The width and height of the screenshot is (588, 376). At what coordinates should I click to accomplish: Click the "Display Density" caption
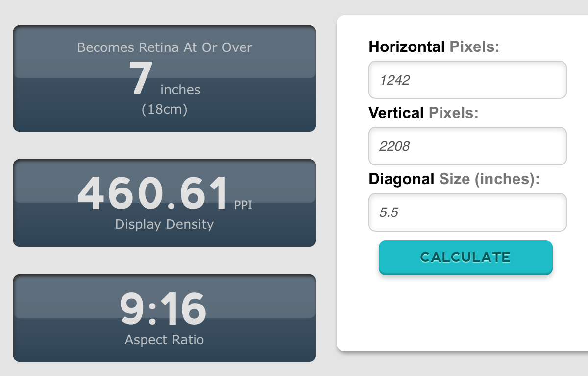click(x=165, y=224)
